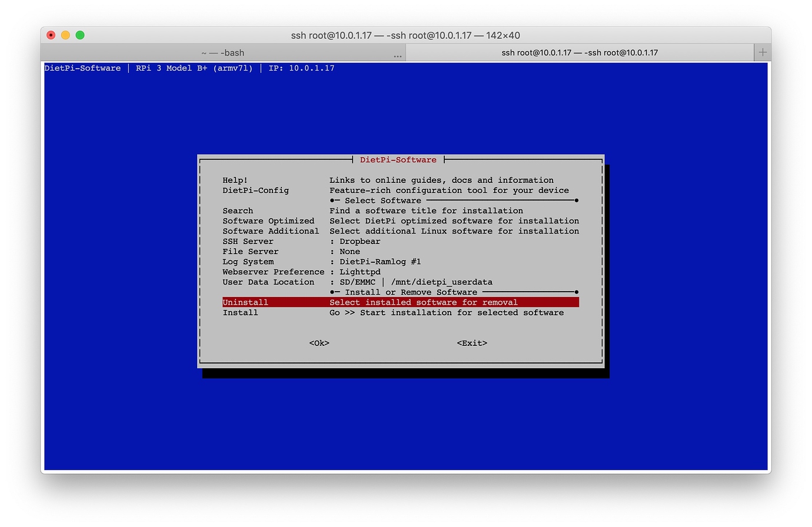Open the DietPi-Config menu entry
The width and height of the screenshot is (812, 527).
pyautogui.click(x=400, y=190)
